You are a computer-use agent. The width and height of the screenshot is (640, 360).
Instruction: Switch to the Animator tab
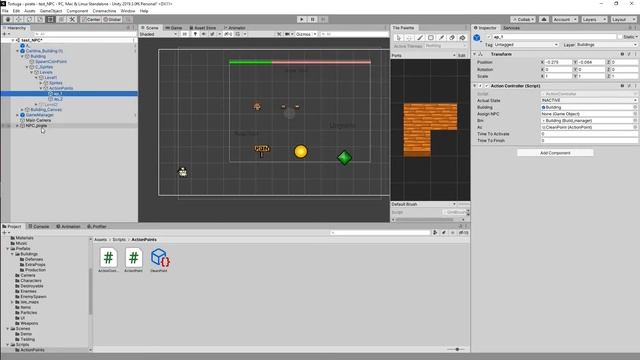[x=234, y=28]
